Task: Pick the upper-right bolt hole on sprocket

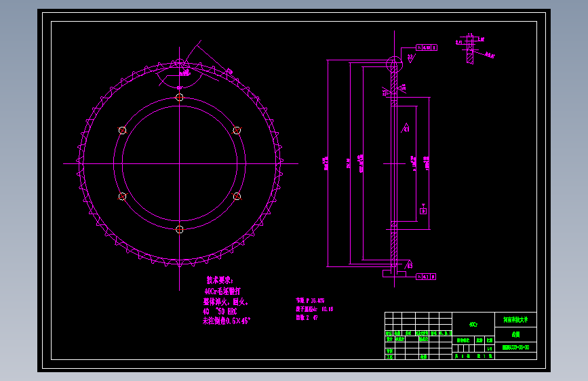Action: [x=237, y=130]
